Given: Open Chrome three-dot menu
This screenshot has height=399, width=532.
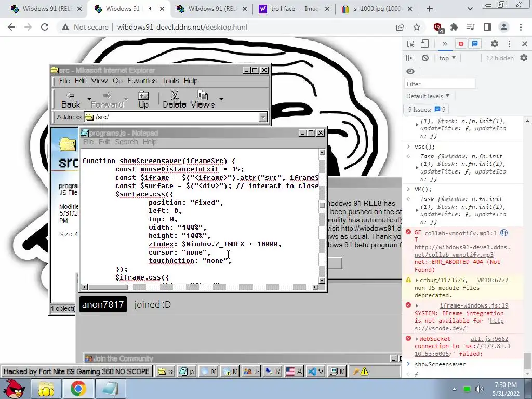Looking at the screenshot, I should (521, 27).
